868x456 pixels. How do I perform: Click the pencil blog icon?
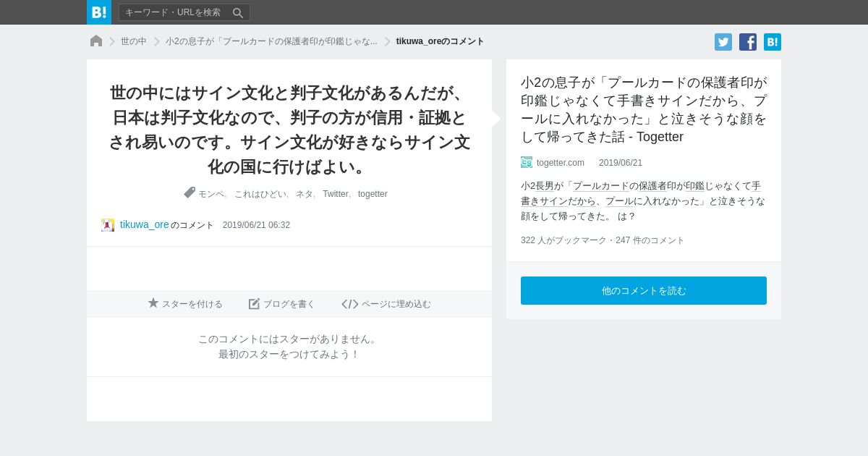255,304
